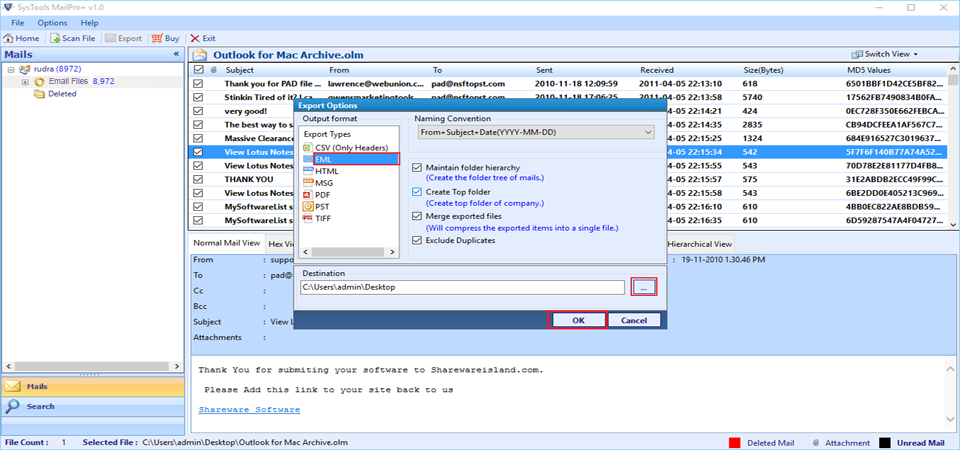Click OK in Export Options

[x=579, y=320]
